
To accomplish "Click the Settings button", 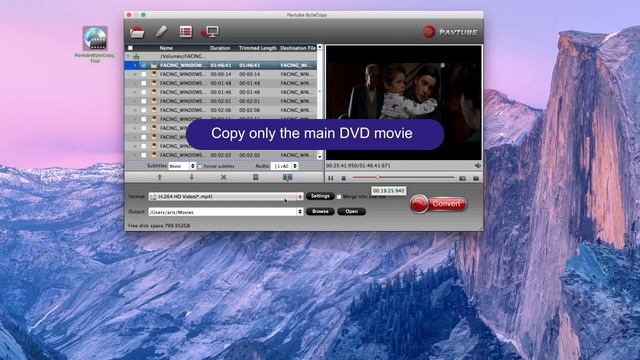I will coord(320,196).
